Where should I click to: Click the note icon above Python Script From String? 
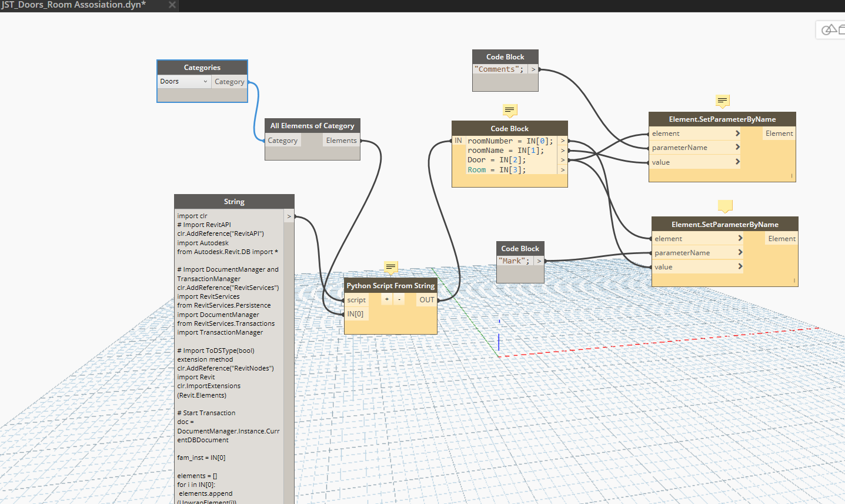391,267
